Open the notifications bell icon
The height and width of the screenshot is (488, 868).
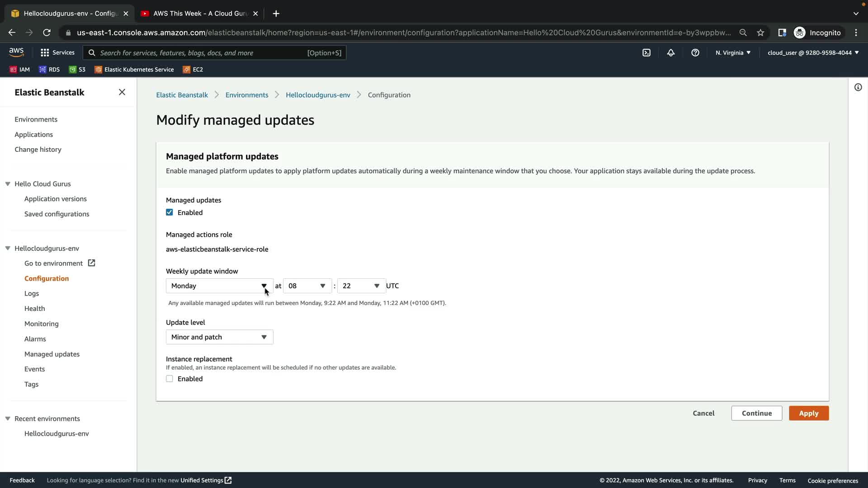pyautogui.click(x=671, y=53)
